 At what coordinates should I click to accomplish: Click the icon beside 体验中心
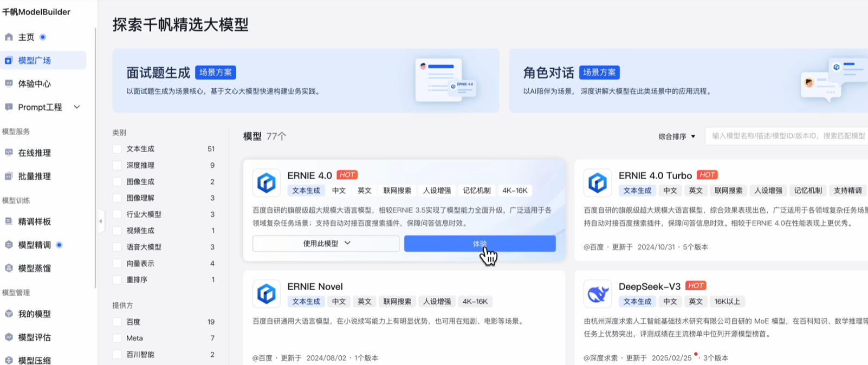coord(9,83)
